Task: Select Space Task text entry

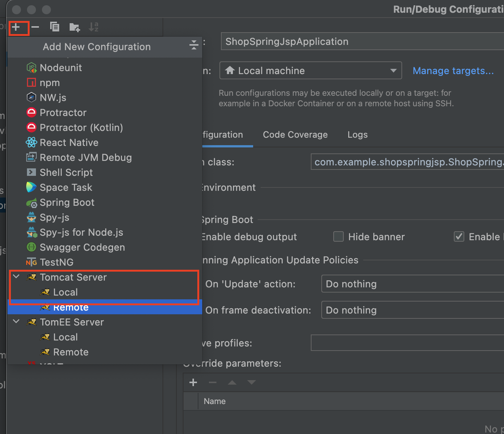Action: pos(66,187)
